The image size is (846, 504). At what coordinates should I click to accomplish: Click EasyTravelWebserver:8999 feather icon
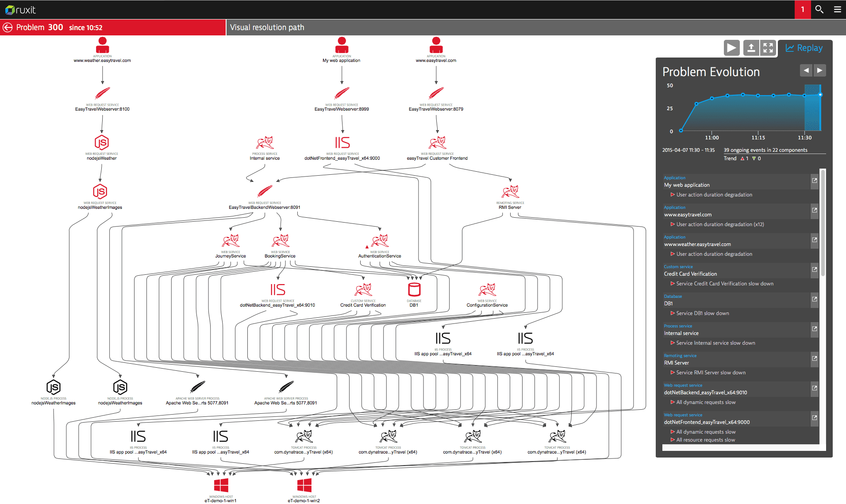click(x=342, y=93)
